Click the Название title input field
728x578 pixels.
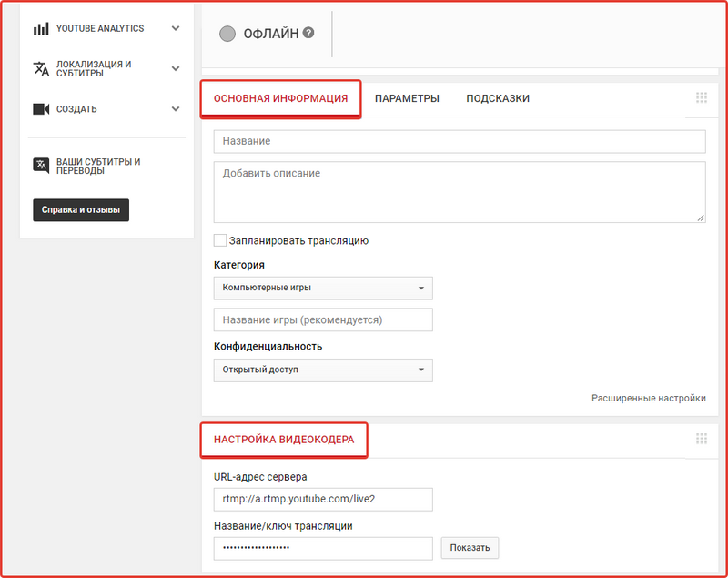pyautogui.click(x=460, y=142)
